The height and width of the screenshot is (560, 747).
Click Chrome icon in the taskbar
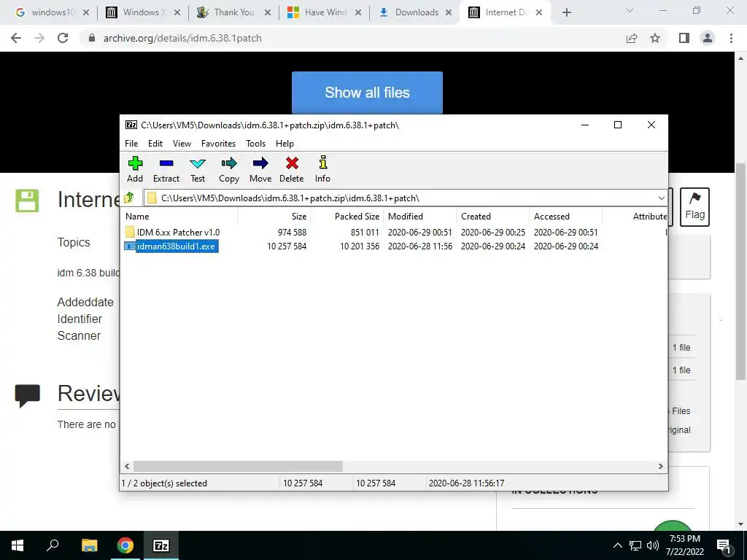click(x=125, y=545)
